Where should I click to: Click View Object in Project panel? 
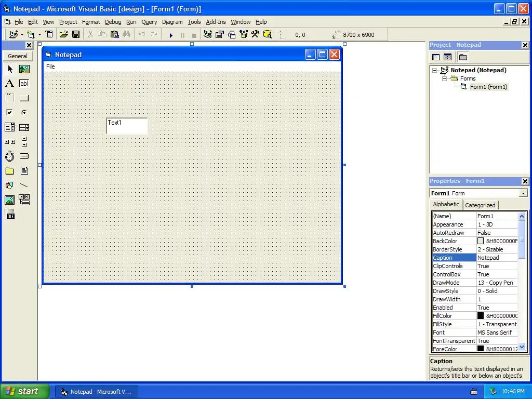(448, 57)
